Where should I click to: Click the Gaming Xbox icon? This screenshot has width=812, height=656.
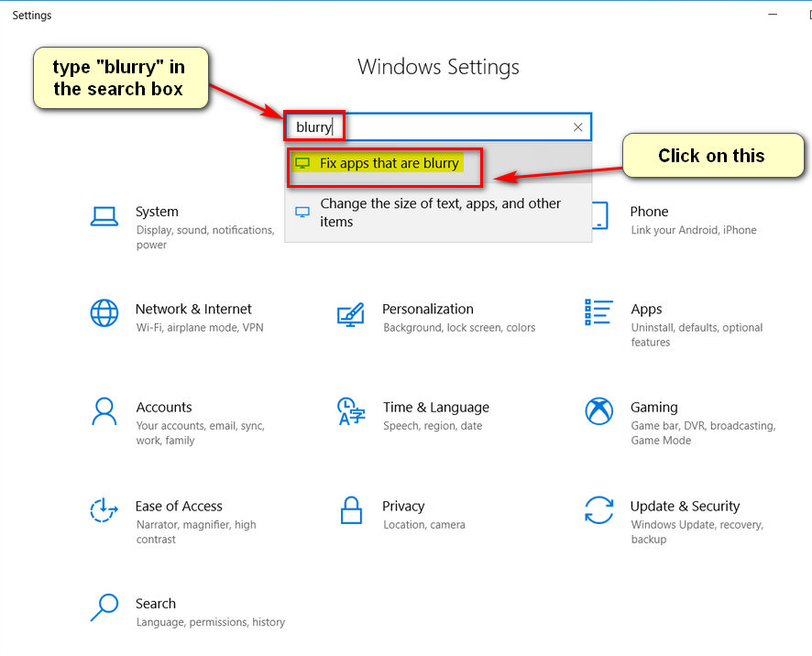(x=598, y=411)
